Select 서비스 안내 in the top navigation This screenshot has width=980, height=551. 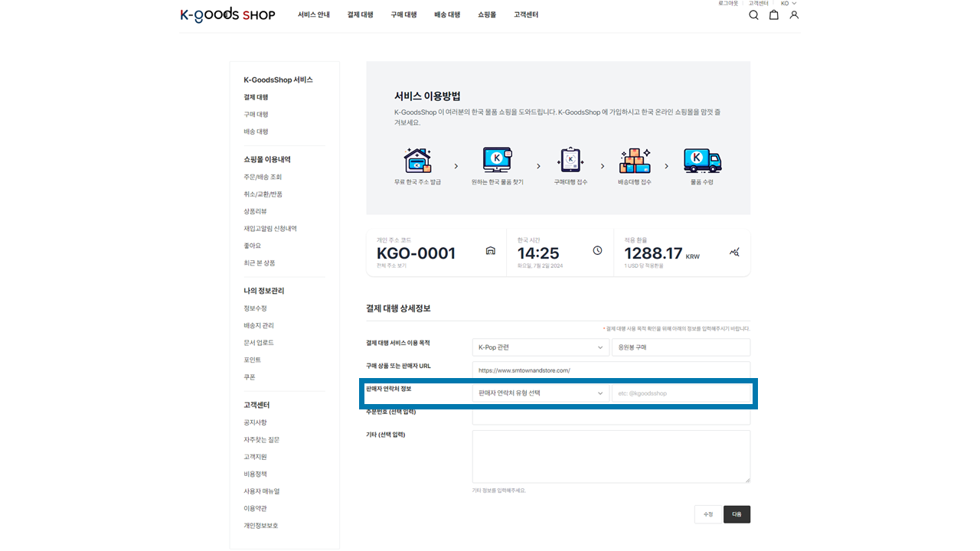(314, 15)
